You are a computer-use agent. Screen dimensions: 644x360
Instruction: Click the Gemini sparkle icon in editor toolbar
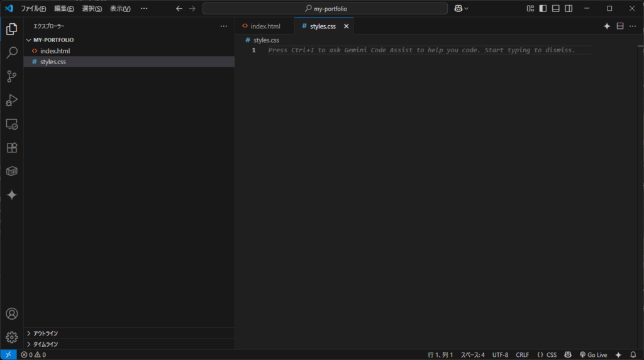coord(607,26)
